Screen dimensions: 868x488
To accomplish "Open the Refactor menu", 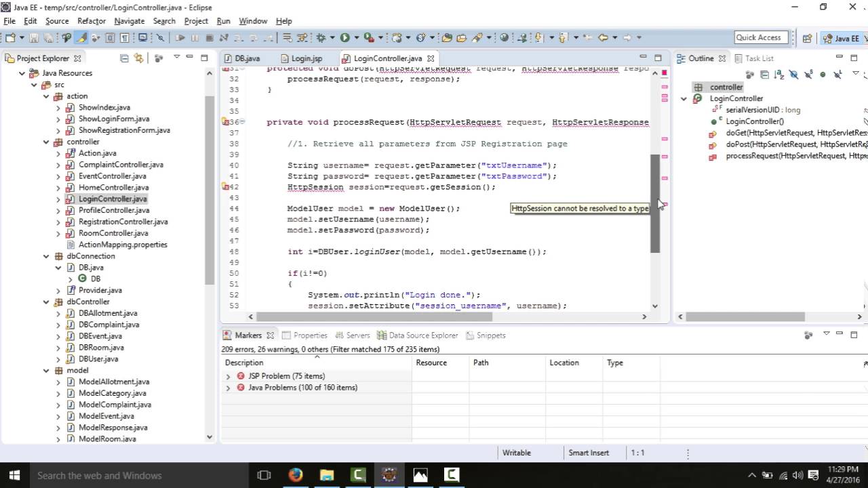I will click(92, 21).
